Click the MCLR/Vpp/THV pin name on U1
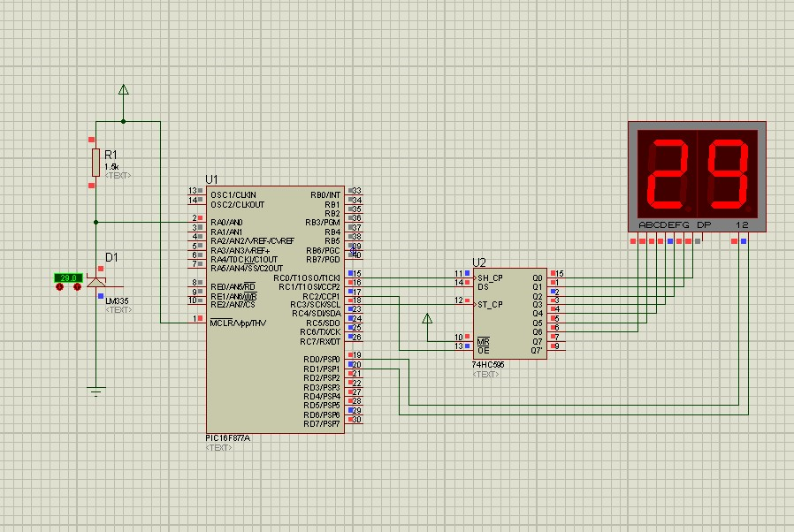This screenshot has height=532, width=794. click(x=238, y=323)
